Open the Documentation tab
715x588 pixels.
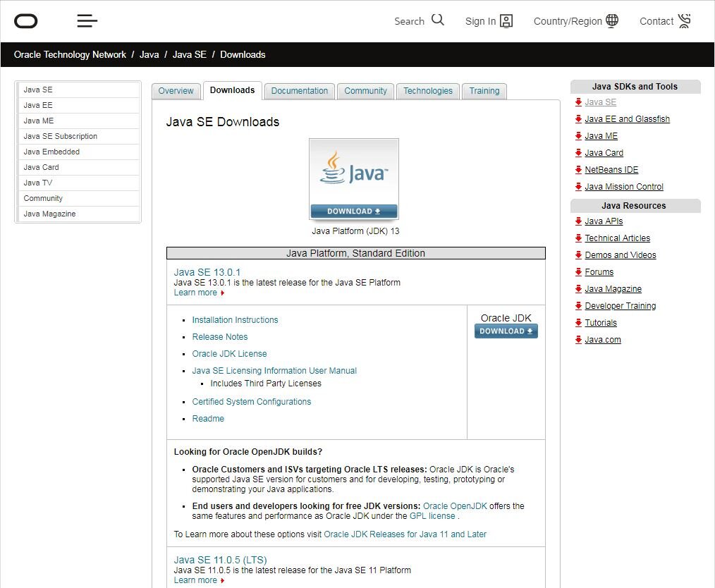[300, 91]
